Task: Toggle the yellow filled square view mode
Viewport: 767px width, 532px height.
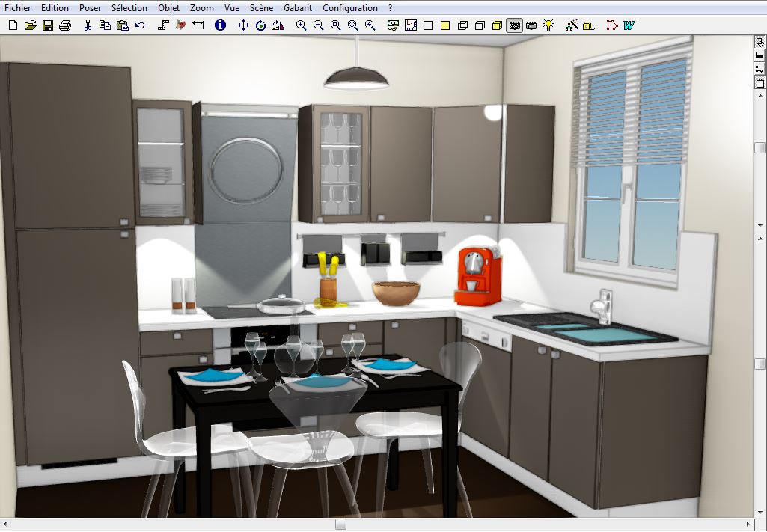Action: [445, 25]
